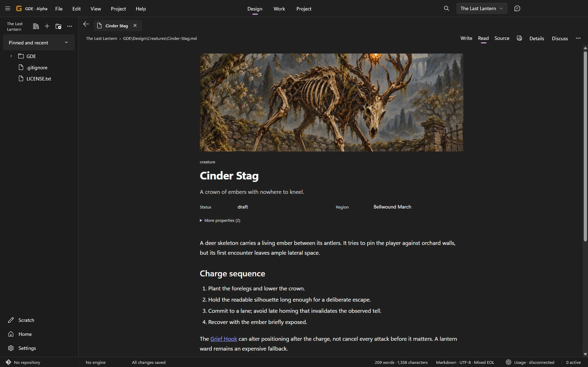Open the hamburger menu icon

tap(7, 8)
